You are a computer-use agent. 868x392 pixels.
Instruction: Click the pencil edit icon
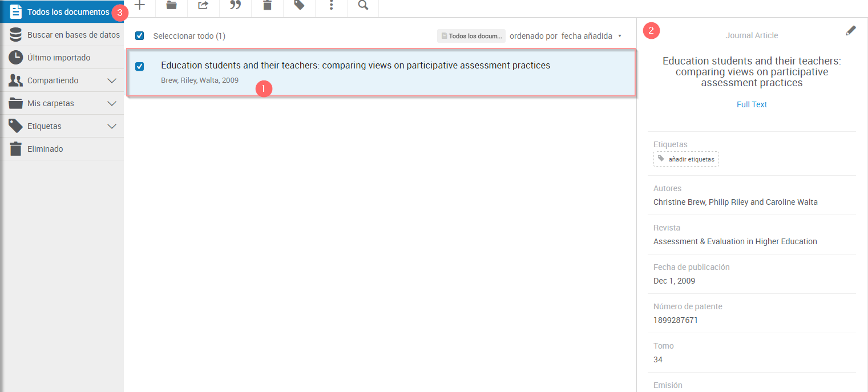(x=850, y=31)
